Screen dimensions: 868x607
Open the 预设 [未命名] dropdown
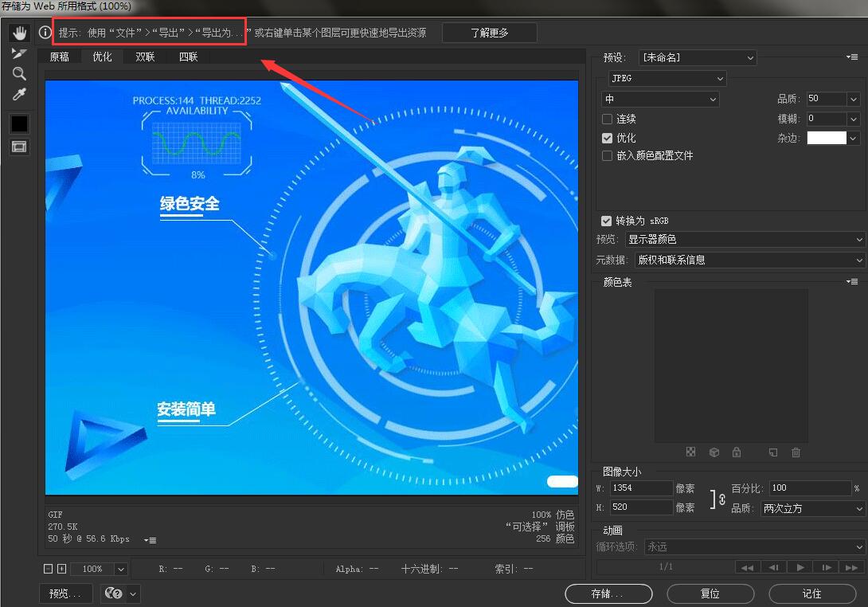click(x=698, y=57)
